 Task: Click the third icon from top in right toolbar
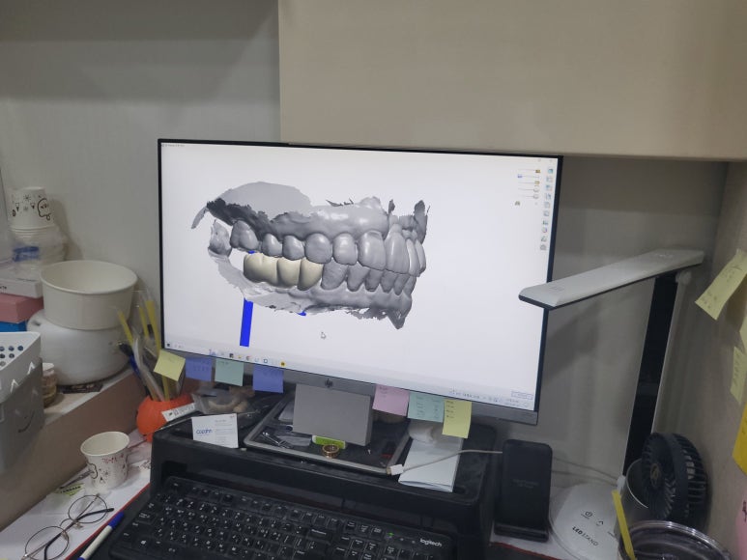click(548, 187)
